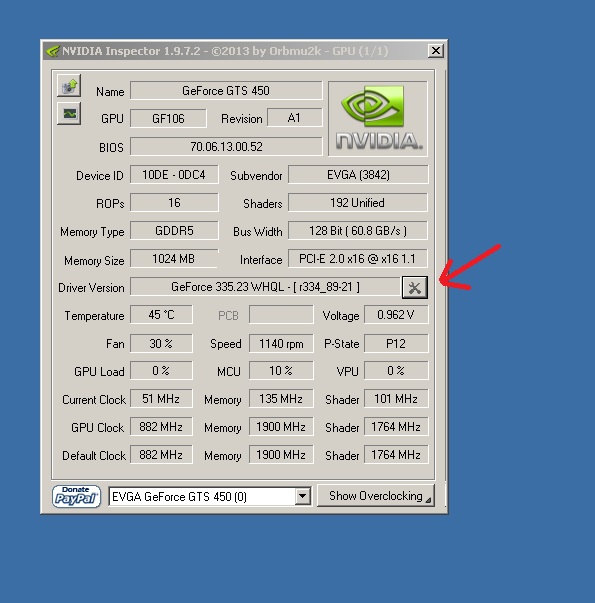
Task: Open the sensor monitoring graph icon
Action: pyautogui.click(x=69, y=114)
